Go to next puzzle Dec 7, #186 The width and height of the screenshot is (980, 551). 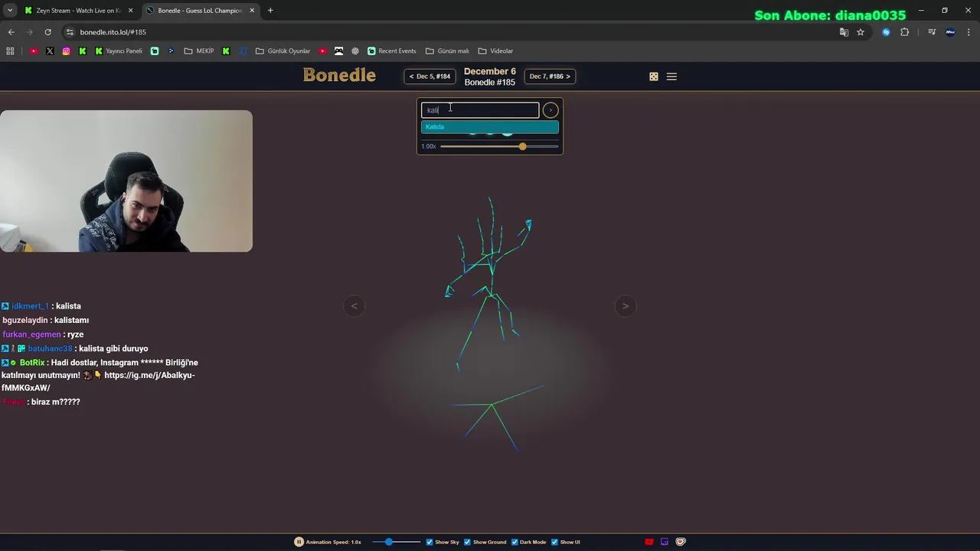point(550,77)
